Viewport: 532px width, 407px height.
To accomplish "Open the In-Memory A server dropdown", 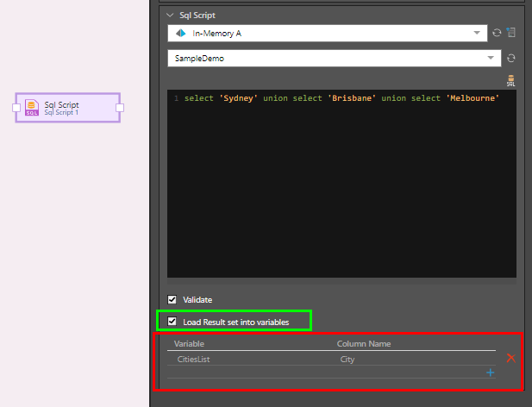I will pyautogui.click(x=479, y=33).
